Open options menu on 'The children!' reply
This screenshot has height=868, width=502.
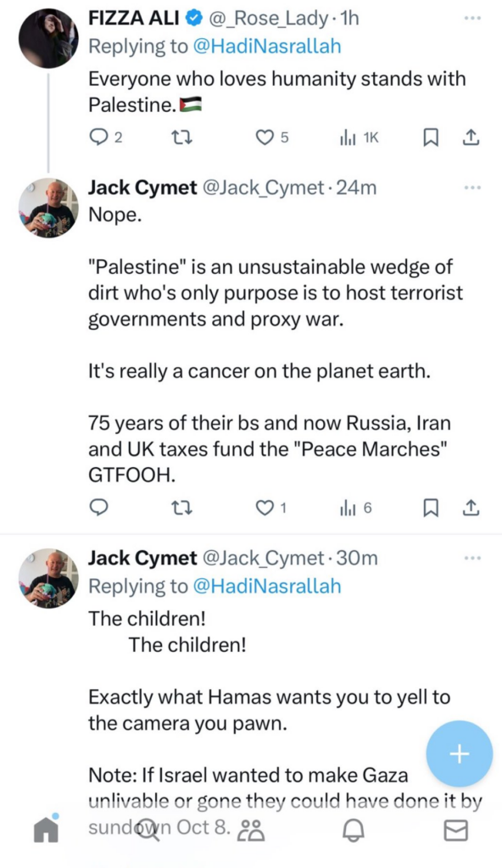[x=471, y=558]
